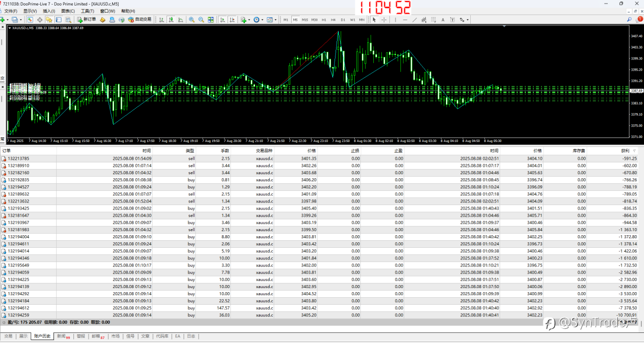Zoom out on the chart
The width and height of the screenshot is (644, 343).
(201, 20)
